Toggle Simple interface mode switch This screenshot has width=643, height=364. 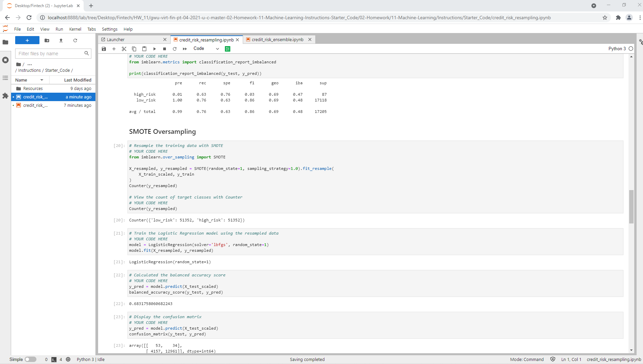click(x=30, y=359)
